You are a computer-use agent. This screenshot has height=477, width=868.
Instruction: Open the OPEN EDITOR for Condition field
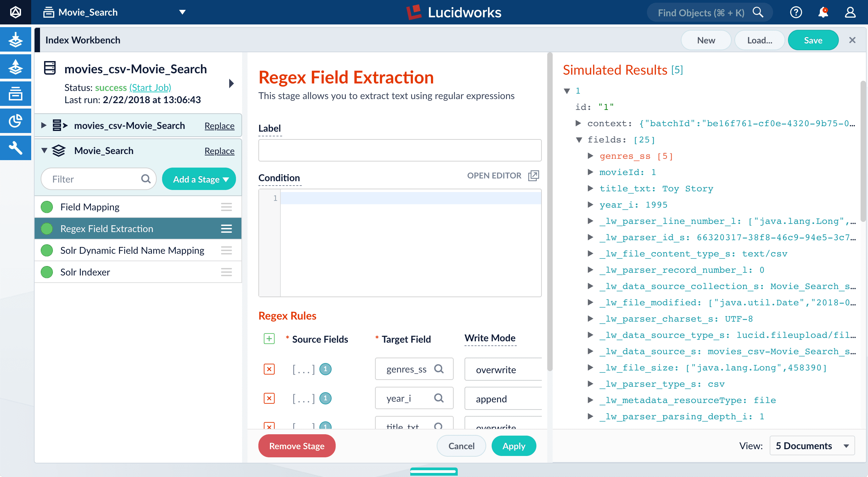[502, 175]
